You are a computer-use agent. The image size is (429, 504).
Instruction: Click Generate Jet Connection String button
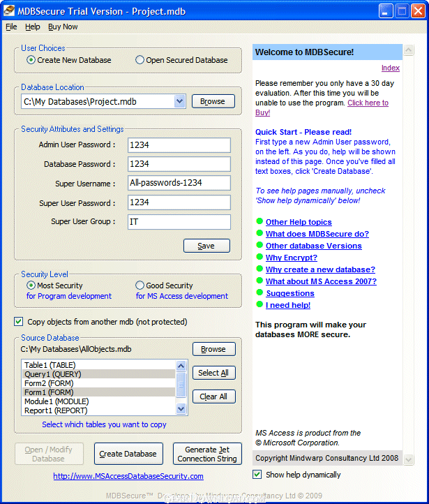[x=207, y=454]
